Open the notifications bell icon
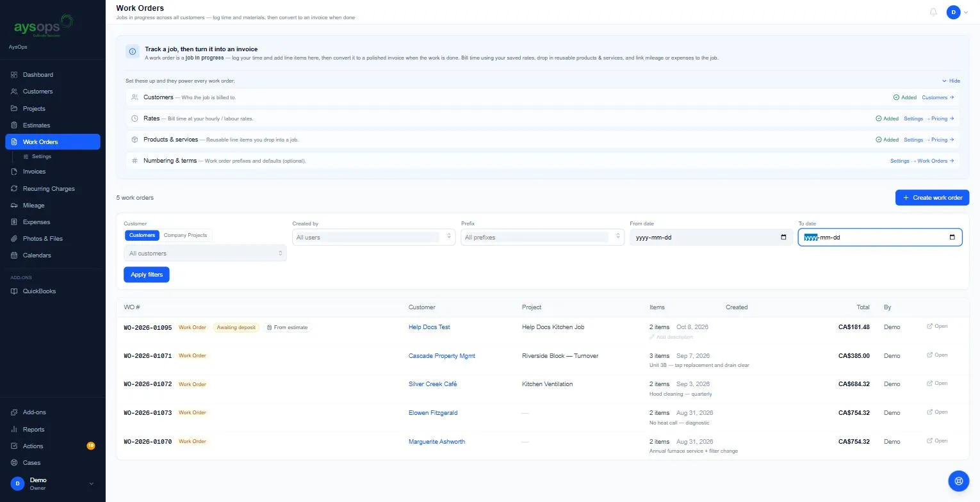 (933, 12)
